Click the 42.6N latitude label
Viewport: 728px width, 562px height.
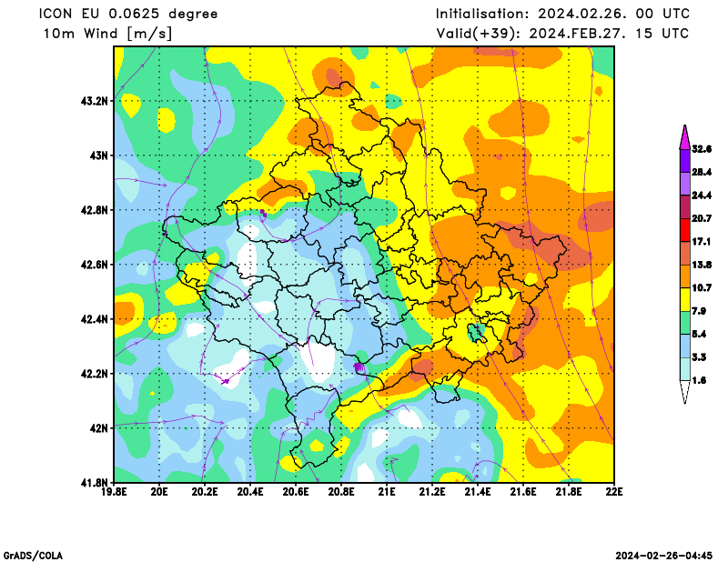coord(95,265)
